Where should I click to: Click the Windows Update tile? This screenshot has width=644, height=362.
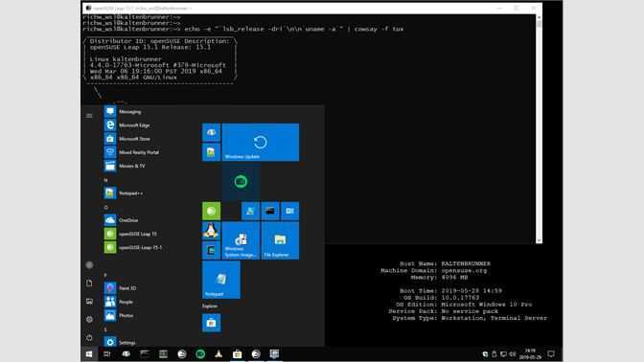[x=261, y=142]
